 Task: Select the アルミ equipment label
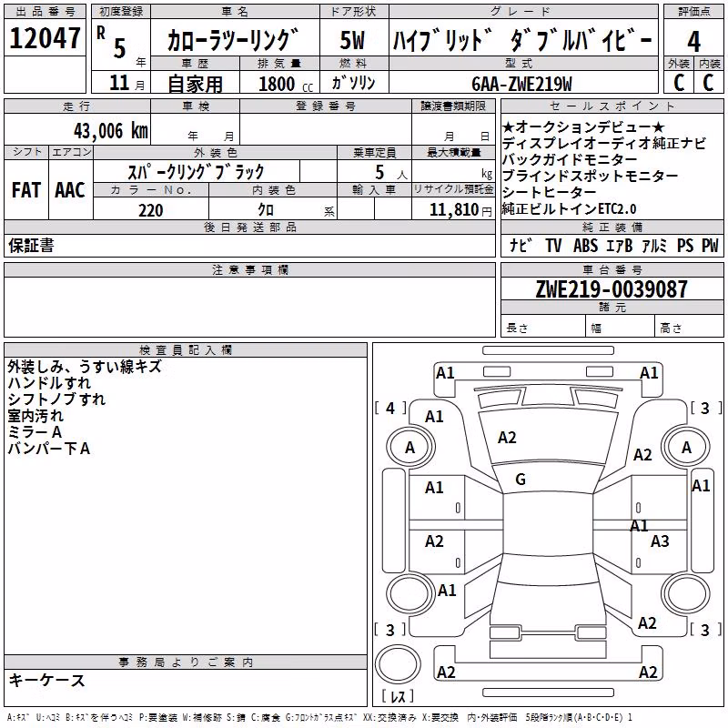[654, 246]
